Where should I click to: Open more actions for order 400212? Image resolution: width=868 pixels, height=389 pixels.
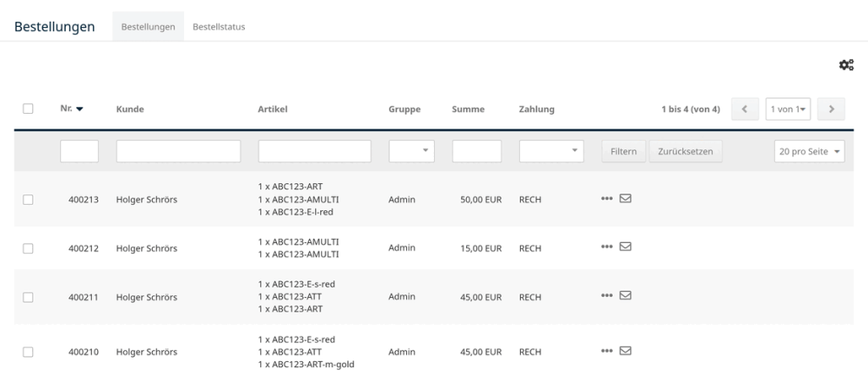point(607,247)
